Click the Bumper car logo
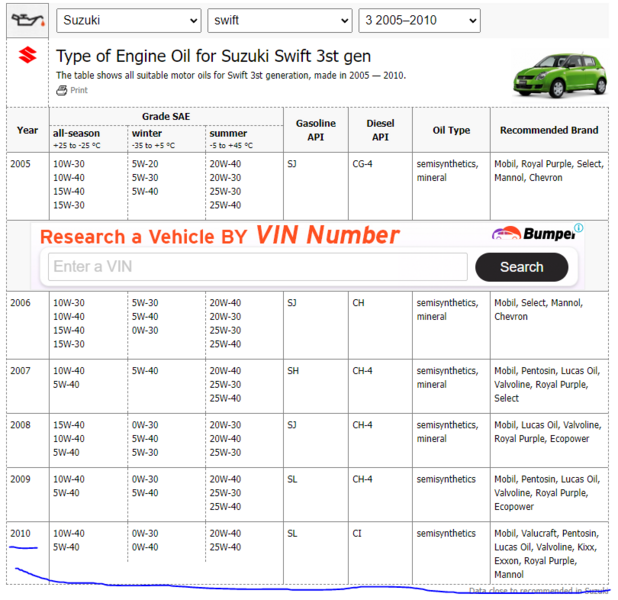The height and width of the screenshot is (600, 618). (534, 234)
